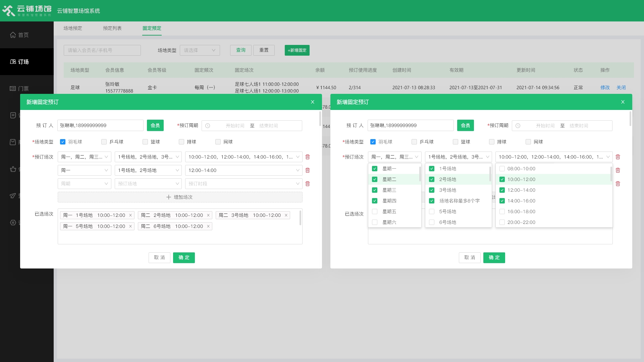Open the 12:00-14:00 time slot dropdown
Viewport: 644px width, 362px height.
[x=244, y=170]
